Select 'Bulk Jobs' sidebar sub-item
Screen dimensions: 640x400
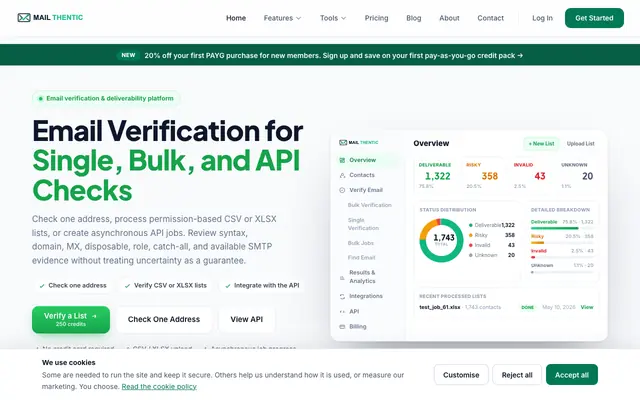click(x=360, y=243)
